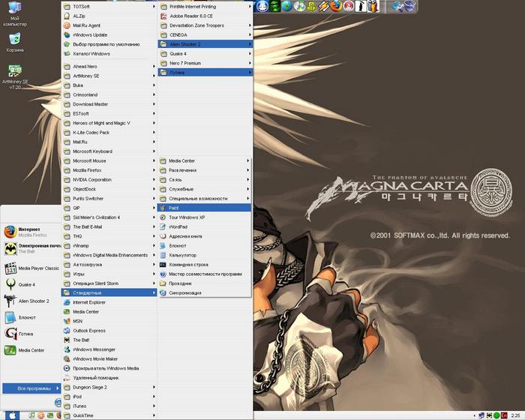Open the green globe dock icon
This screenshot has height=420, width=525.
click(286, 6)
